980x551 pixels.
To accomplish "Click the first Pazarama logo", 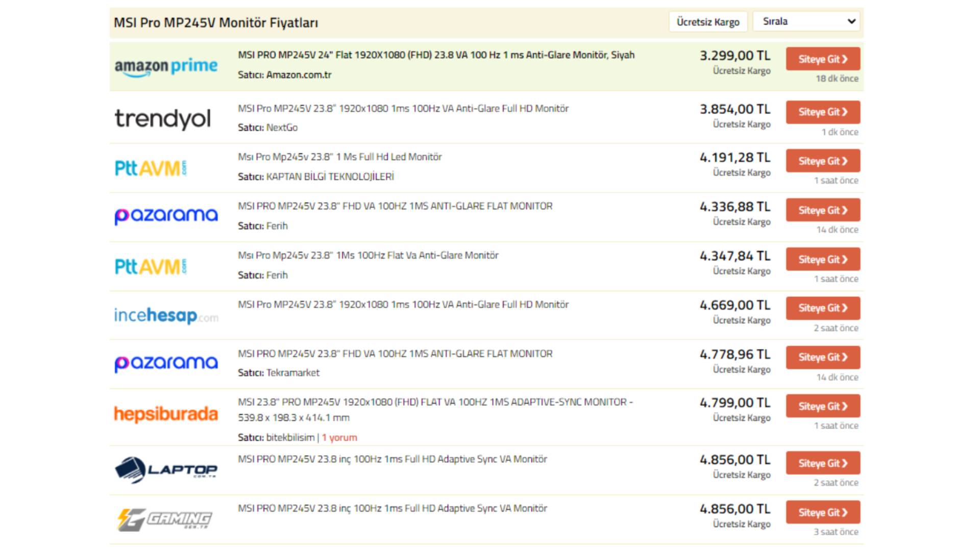I will pyautogui.click(x=166, y=216).
